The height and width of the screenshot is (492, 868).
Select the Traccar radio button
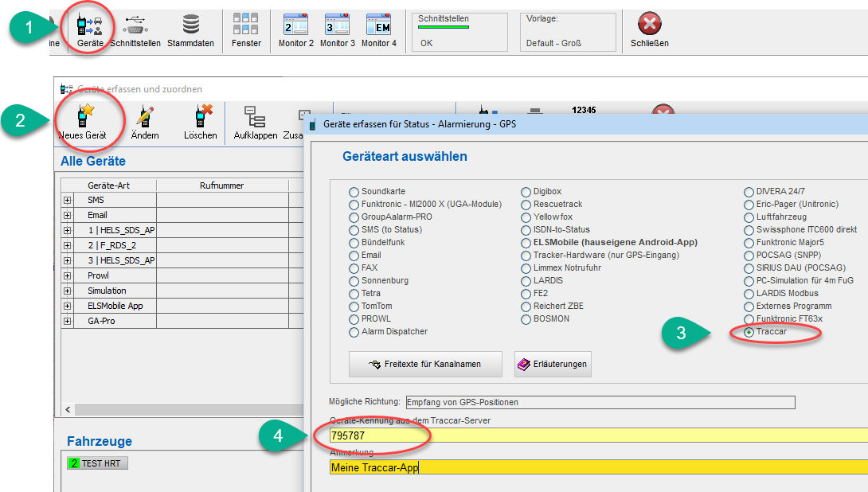pos(749,332)
